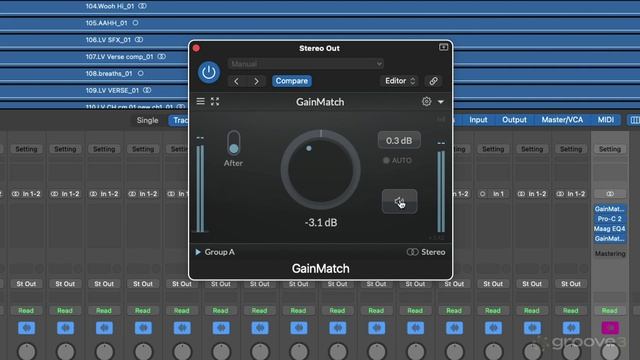This screenshot has height=360, width=640.
Task: Open GainMat... insert above Pro-C 2
Action: tap(610, 209)
